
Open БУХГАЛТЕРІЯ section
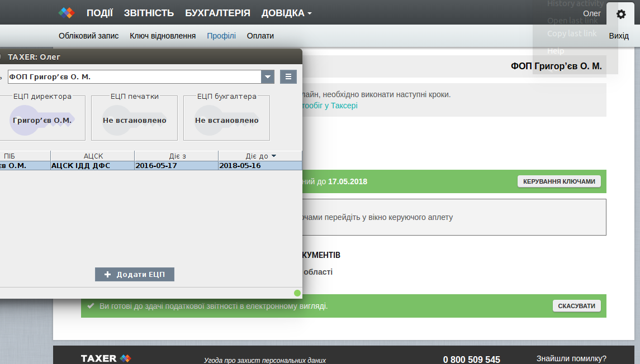click(x=217, y=13)
